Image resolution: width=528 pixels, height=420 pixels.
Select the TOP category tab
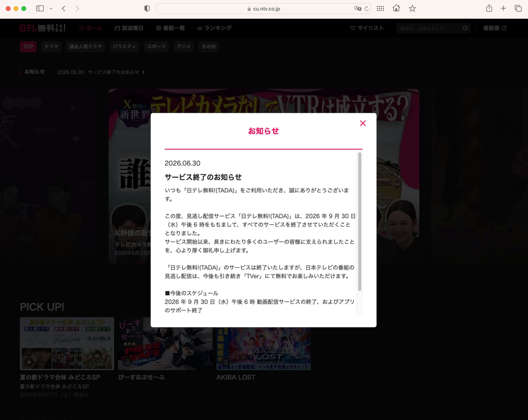click(28, 47)
